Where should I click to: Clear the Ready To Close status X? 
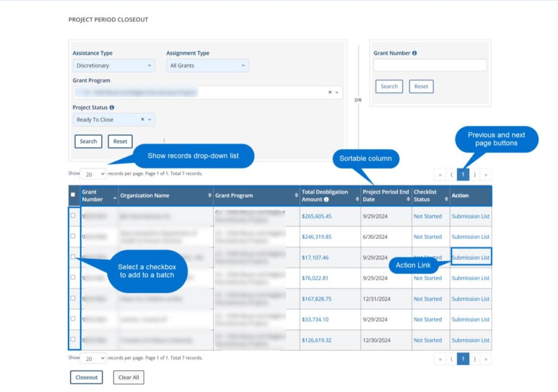point(142,120)
